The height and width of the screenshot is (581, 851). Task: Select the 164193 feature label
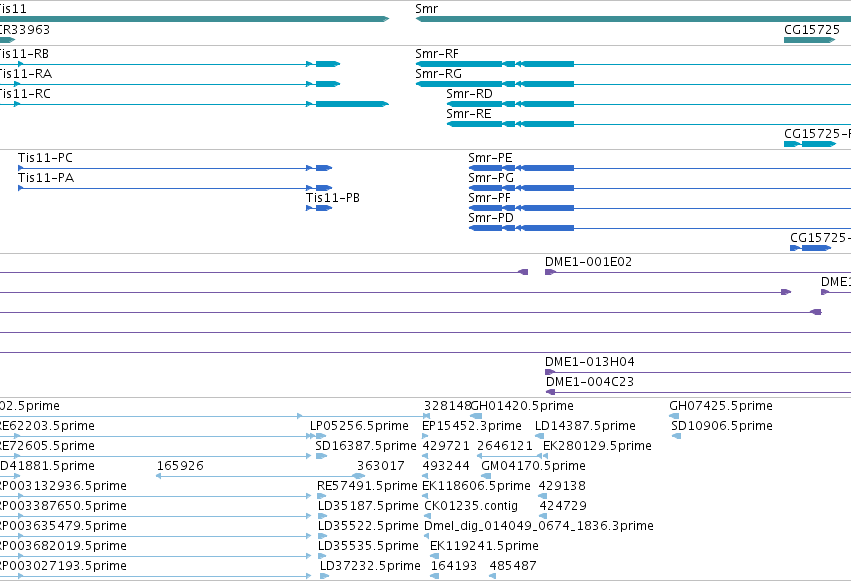pyautogui.click(x=454, y=566)
